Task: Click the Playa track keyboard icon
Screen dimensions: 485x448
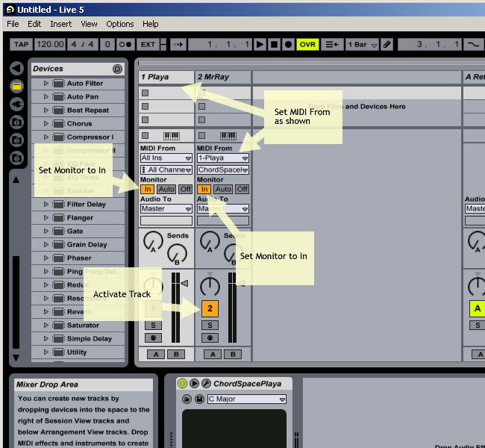Action: tap(172, 136)
